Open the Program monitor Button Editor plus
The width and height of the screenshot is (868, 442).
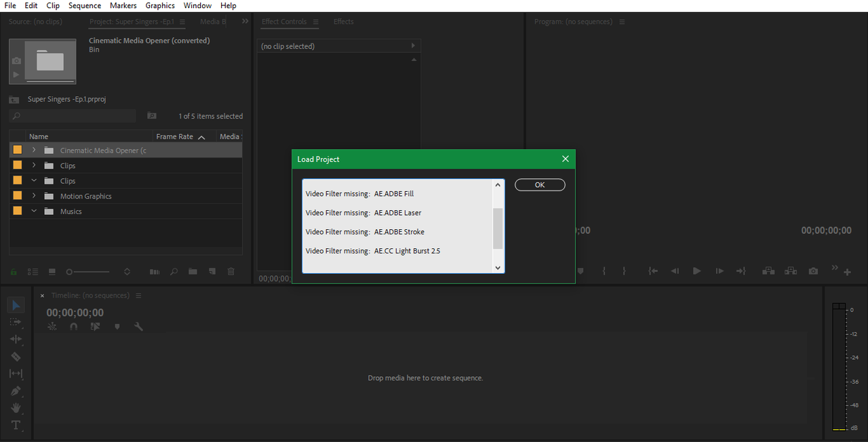pos(847,272)
